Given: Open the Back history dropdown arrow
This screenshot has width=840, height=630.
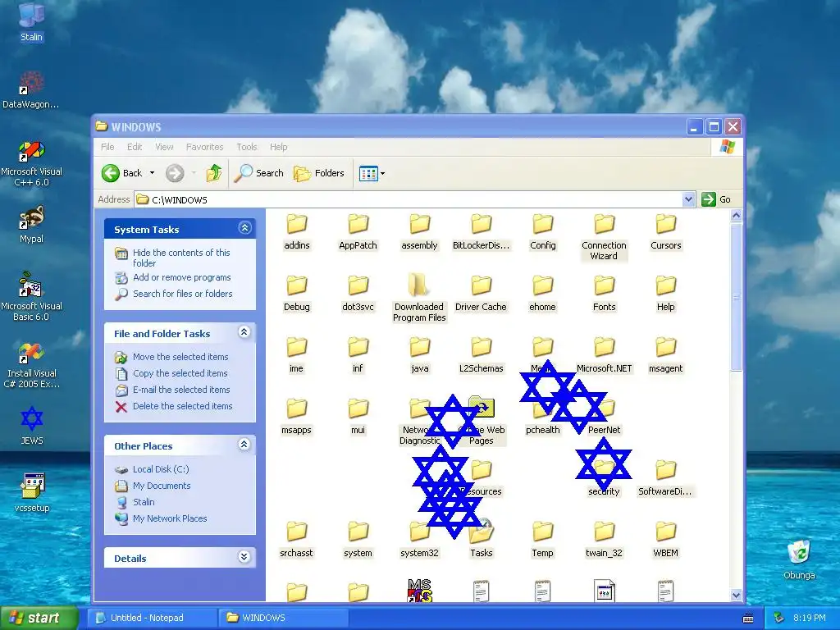Looking at the screenshot, I should pyautogui.click(x=152, y=173).
